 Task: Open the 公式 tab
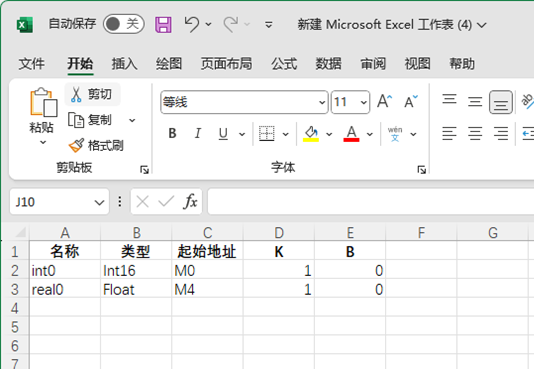tap(284, 64)
